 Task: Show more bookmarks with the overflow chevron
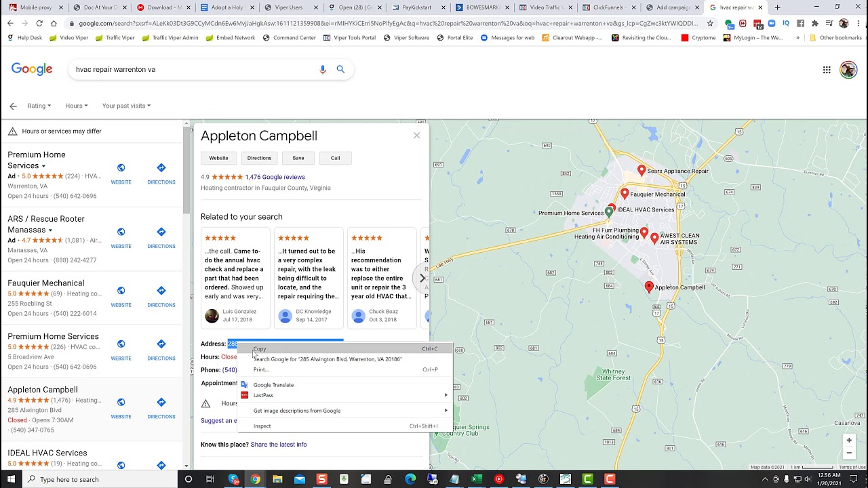(x=797, y=38)
